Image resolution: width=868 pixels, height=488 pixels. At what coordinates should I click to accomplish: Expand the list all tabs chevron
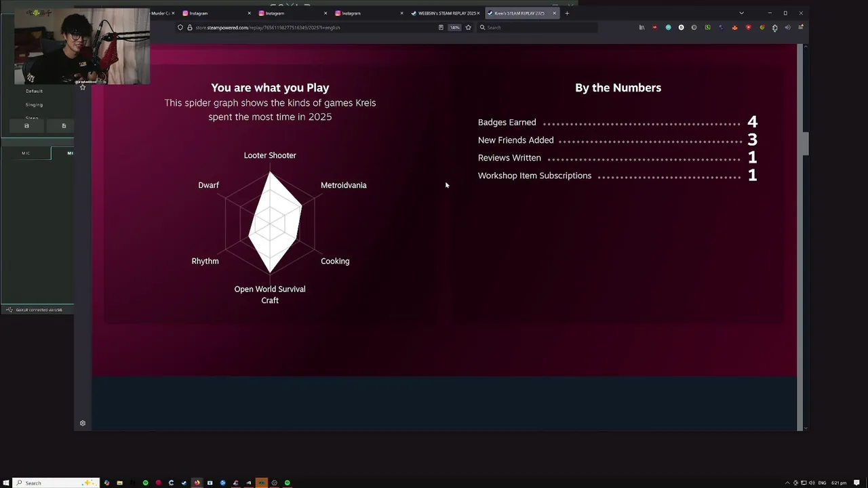(741, 13)
